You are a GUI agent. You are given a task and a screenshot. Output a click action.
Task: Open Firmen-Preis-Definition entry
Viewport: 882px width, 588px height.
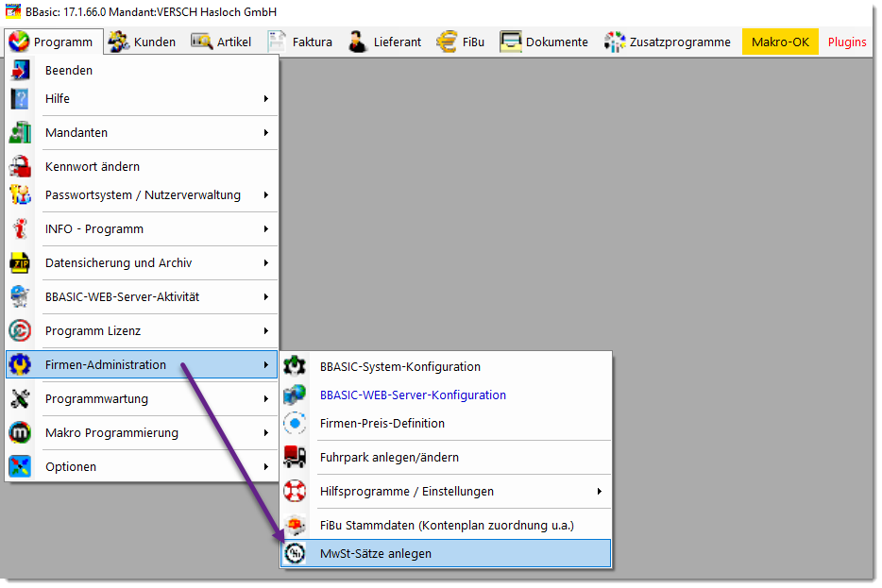click(x=446, y=423)
